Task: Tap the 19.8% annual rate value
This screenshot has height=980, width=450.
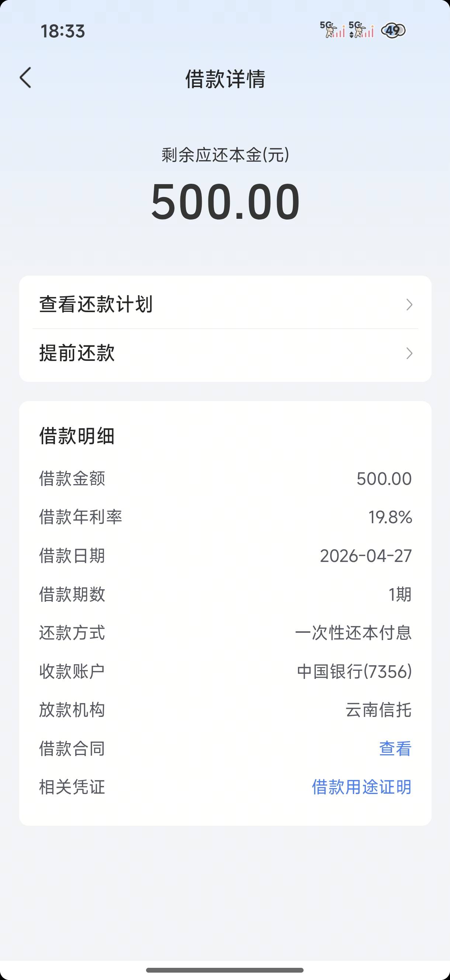Action: 390,517
